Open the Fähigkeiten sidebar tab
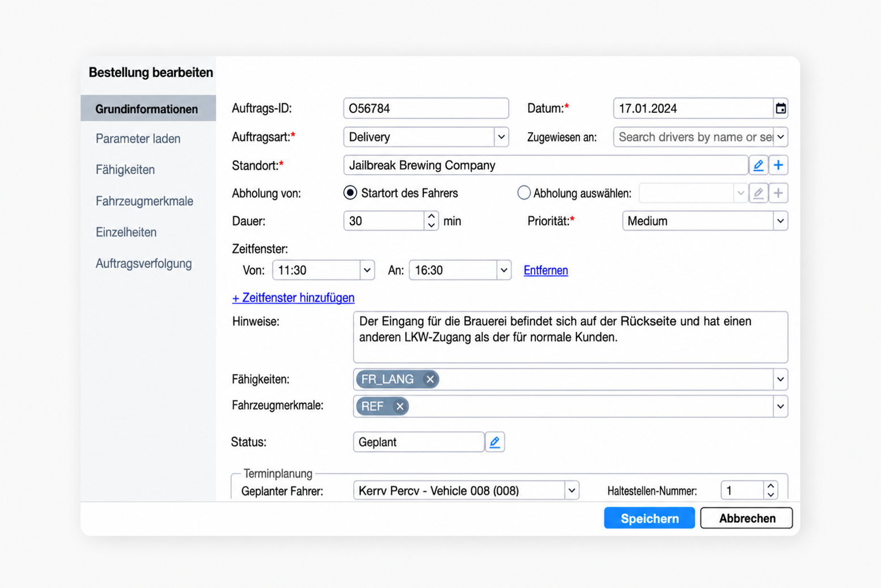This screenshot has width=881, height=588. pos(125,170)
